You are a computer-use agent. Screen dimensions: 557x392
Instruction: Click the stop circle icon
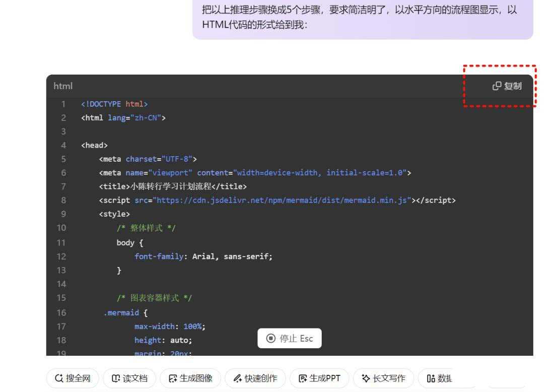click(270, 338)
